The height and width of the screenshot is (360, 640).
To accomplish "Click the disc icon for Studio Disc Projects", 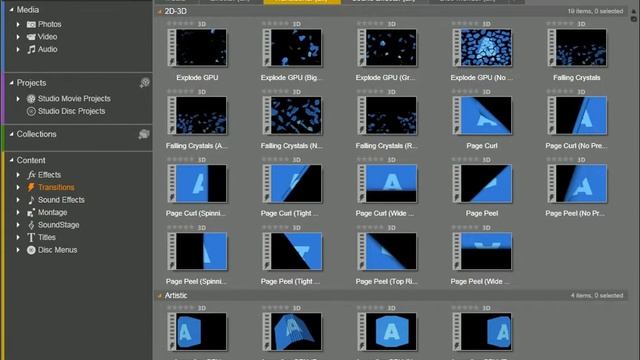I will click(31, 111).
